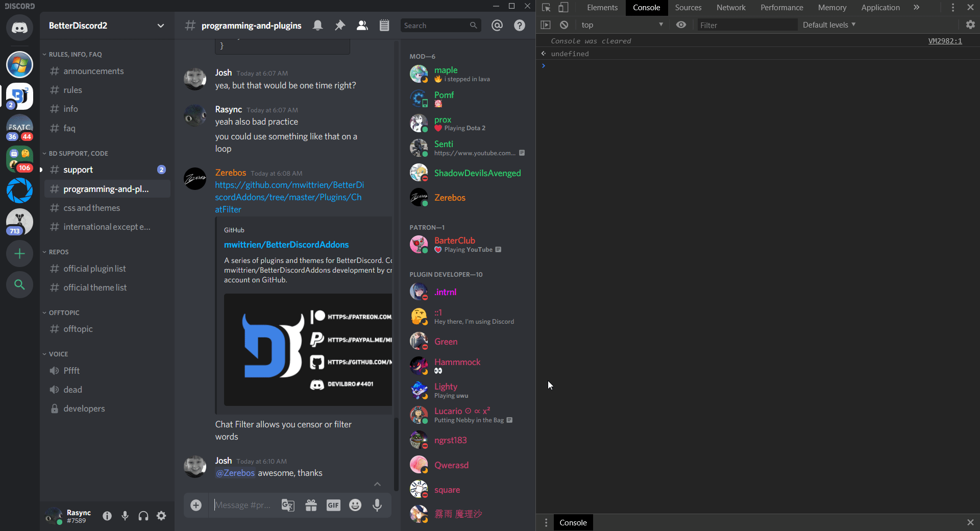Viewport: 980px width, 531px height.
Task: Click info icon next to Rasync username
Action: click(x=107, y=516)
